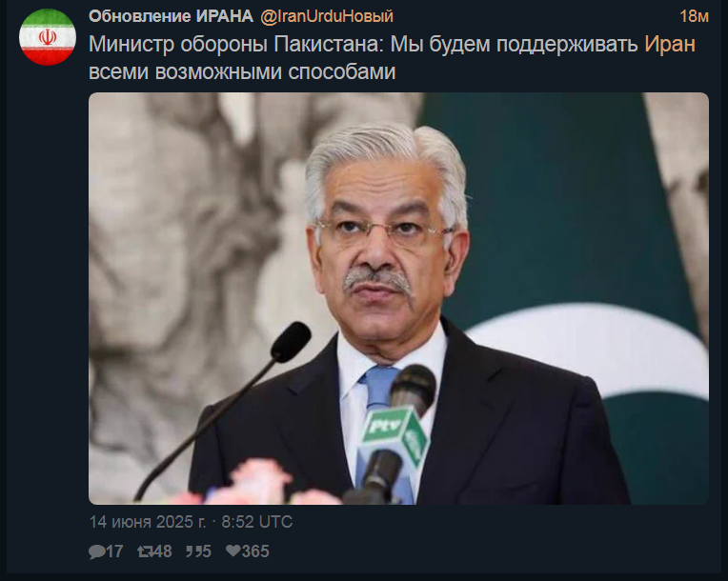Viewport: 728px width, 581px height.
Task: Click the quote marks icon
Action: 192,551
